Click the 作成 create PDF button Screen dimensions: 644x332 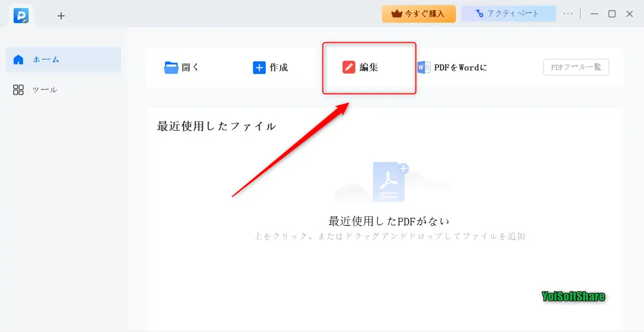[271, 67]
